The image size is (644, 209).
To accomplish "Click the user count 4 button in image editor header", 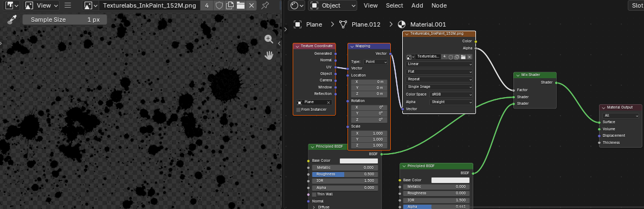I will pyautogui.click(x=207, y=5).
